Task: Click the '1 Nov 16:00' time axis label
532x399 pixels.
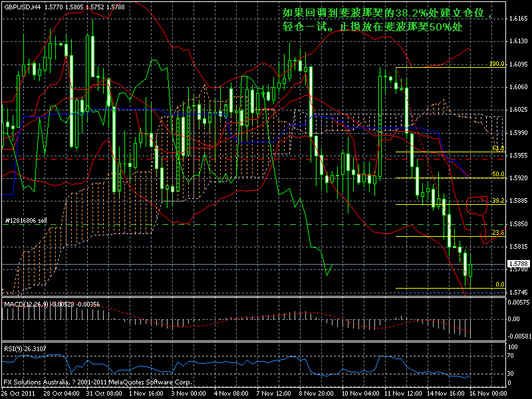Action: tap(146, 394)
